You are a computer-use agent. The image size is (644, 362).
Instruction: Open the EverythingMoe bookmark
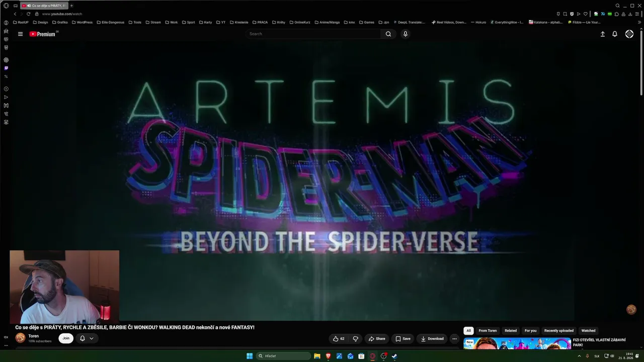pyautogui.click(x=506, y=22)
